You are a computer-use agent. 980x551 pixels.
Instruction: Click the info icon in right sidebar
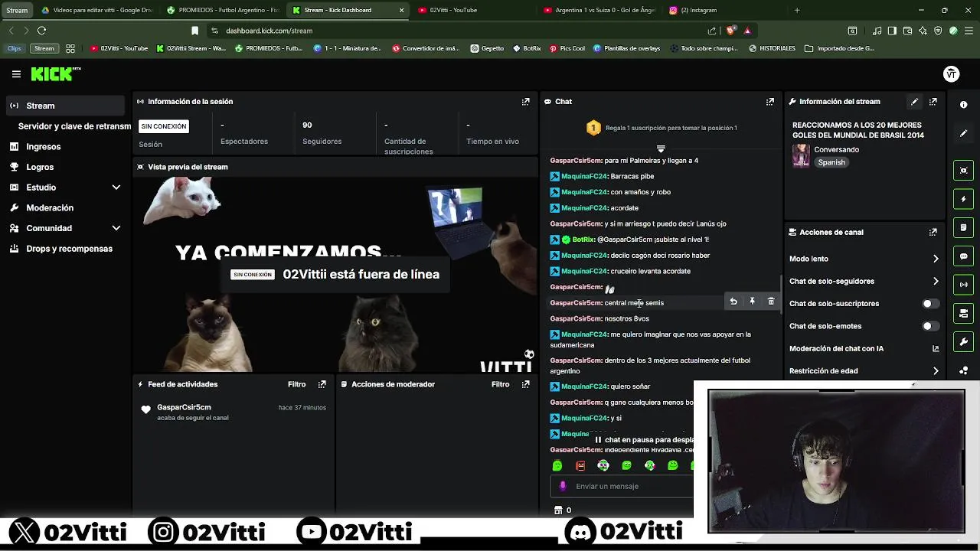coord(963,105)
